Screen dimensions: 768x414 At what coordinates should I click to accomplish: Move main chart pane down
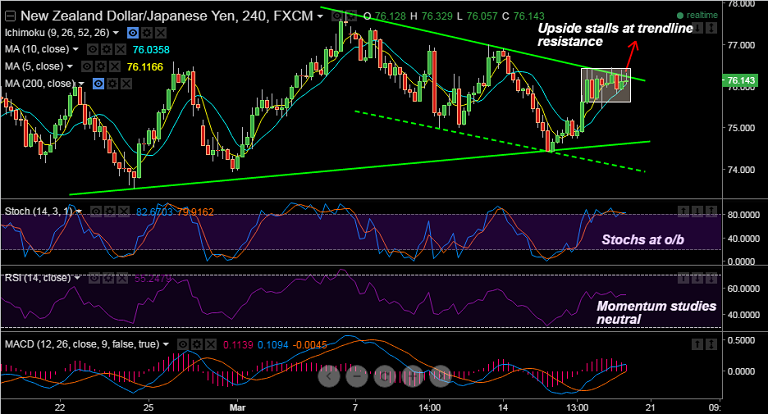(x=697, y=28)
